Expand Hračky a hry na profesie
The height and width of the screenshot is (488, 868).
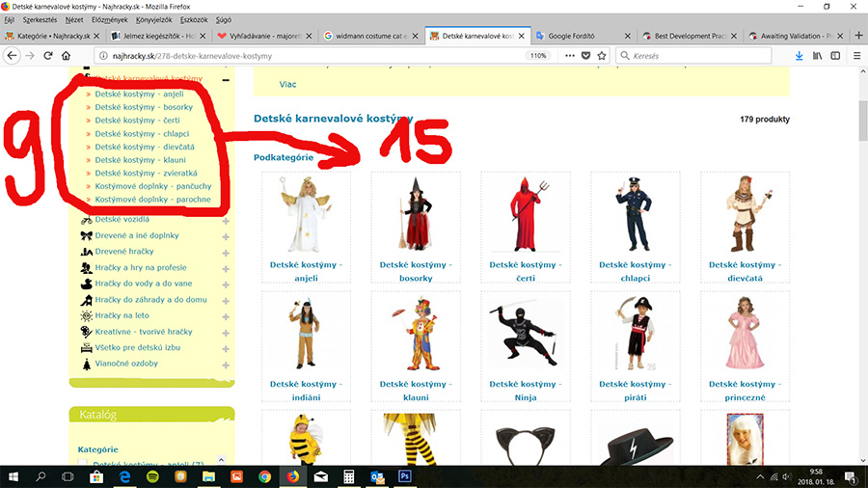point(226,269)
